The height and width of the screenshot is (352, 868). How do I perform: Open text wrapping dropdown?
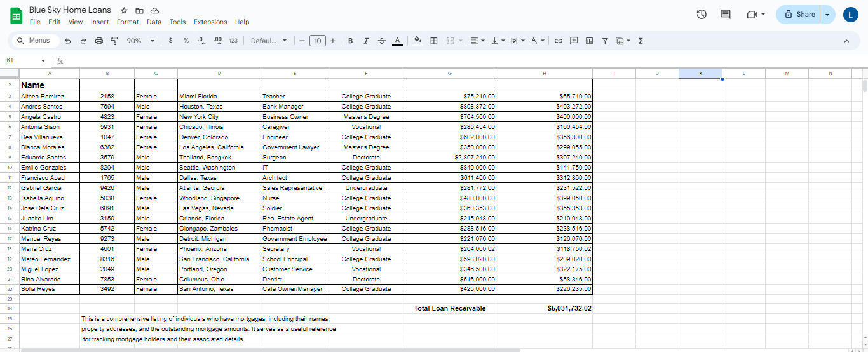pos(517,41)
